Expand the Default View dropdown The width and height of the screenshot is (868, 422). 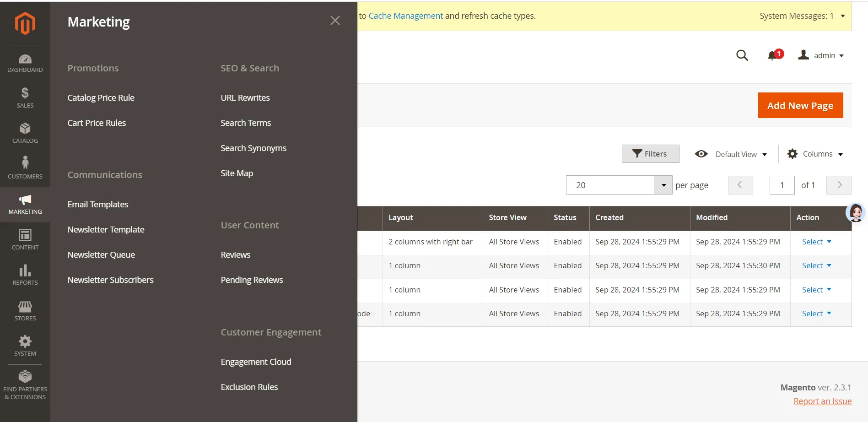[731, 154]
